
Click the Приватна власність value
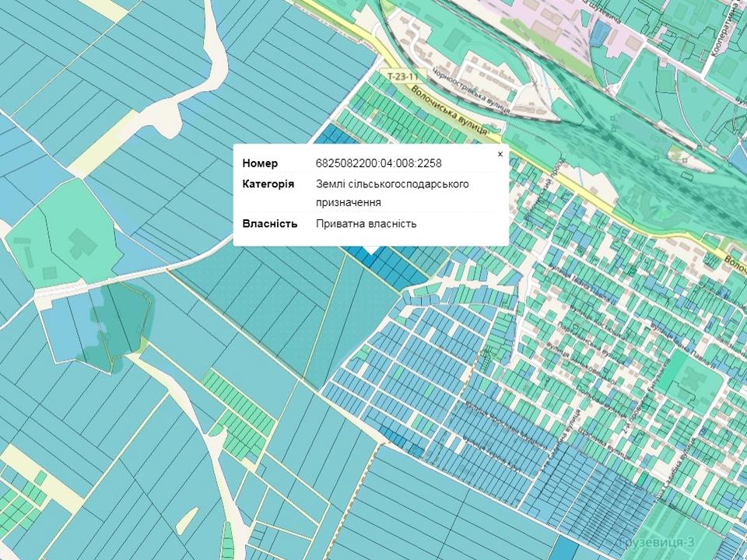pyautogui.click(x=366, y=223)
